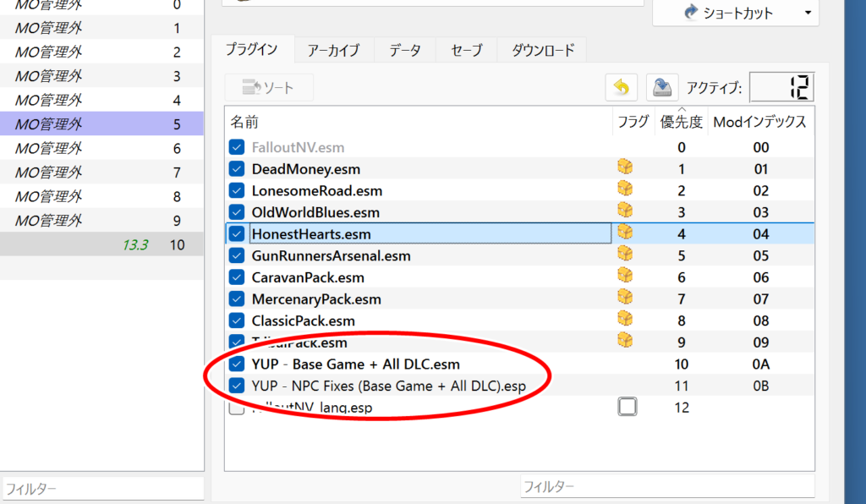This screenshot has width=866, height=504.
Task: Uncheck the DeadMoney.esm plugin checkbox
Action: pyautogui.click(x=237, y=168)
